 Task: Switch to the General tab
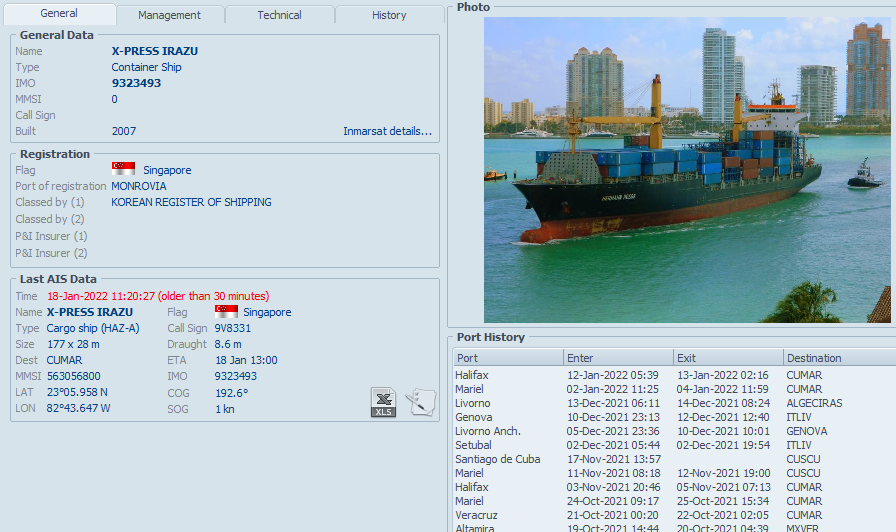[x=59, y=14]
